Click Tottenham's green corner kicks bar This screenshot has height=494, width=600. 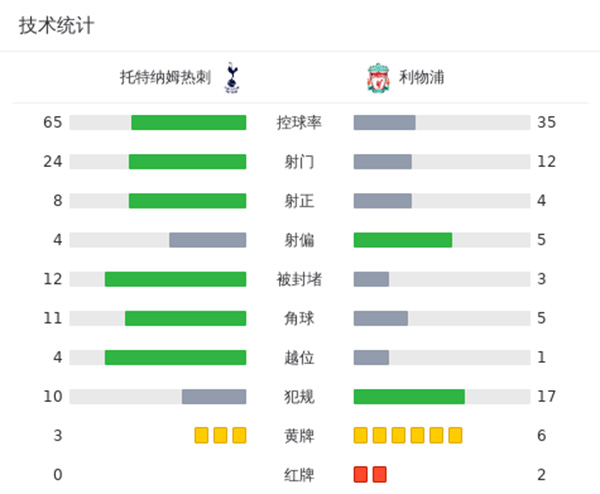tap(185, 318)
